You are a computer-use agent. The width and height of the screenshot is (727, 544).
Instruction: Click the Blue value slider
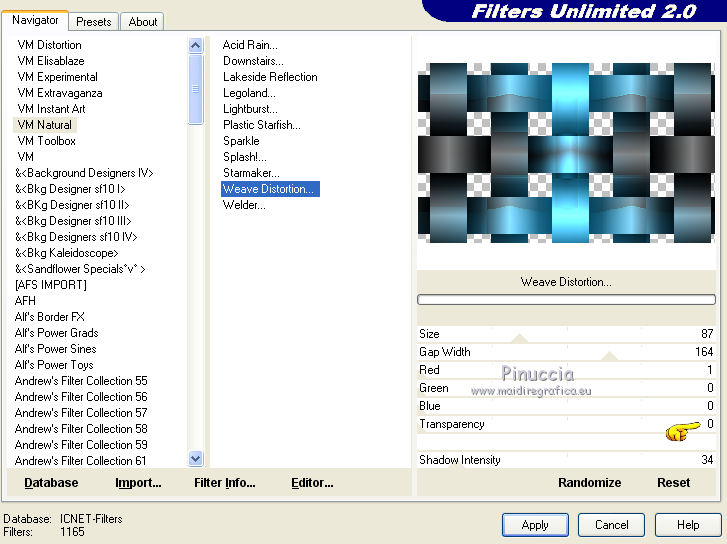(566, 406)
